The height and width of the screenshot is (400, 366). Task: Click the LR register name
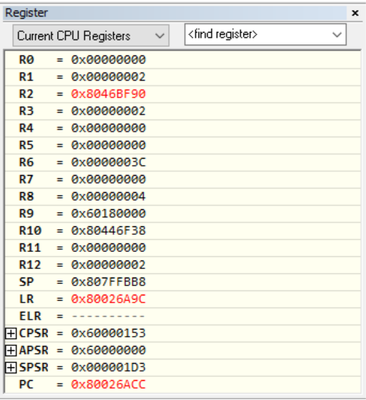tap(26, 299)
